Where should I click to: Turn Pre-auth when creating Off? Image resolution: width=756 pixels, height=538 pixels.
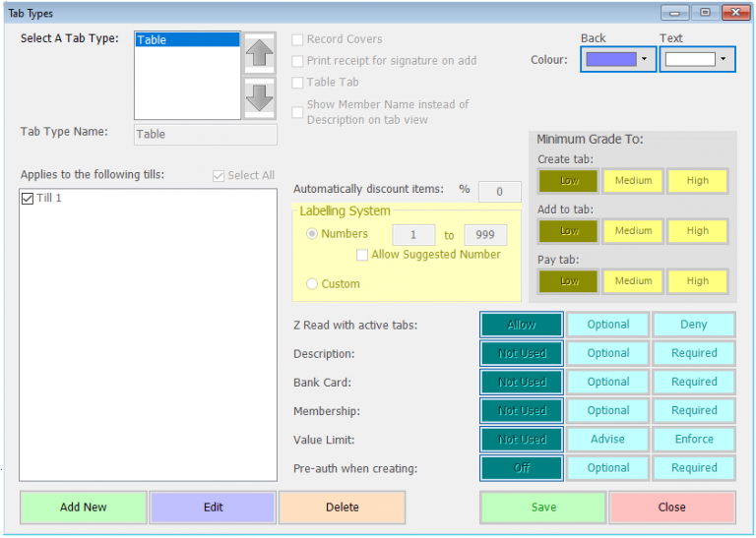tap(522, 468)
